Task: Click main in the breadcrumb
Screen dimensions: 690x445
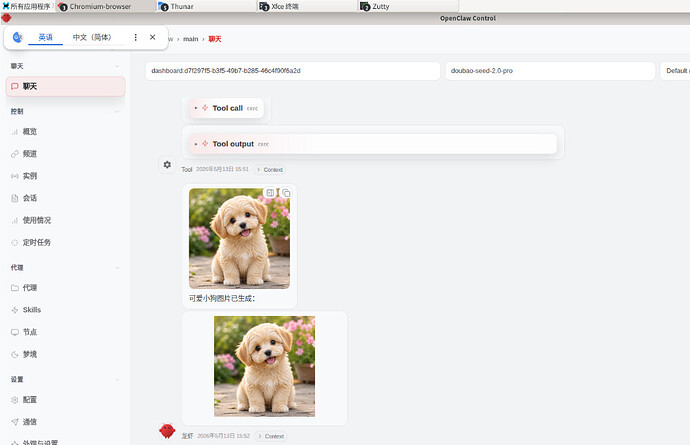Action: (x=191, y=39)
